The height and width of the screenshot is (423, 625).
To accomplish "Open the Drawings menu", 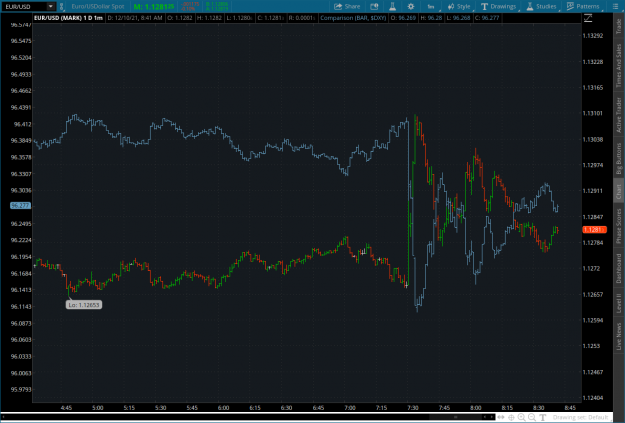I will point(499,6).
